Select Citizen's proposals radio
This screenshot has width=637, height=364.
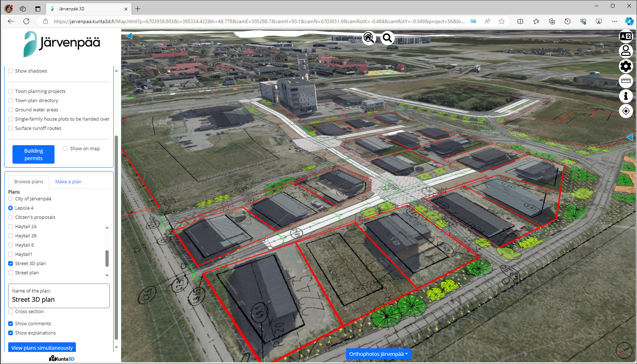coord(11,217)
